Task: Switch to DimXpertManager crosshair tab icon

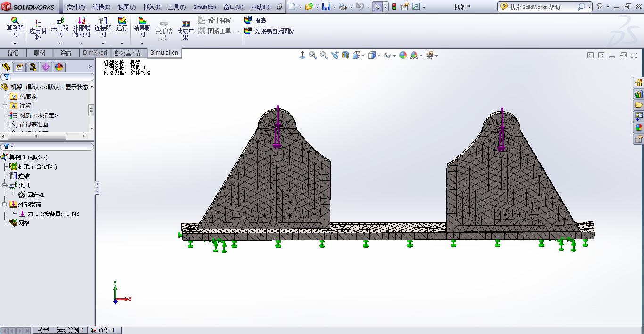Action: pyautogui.click(x=46, y=67)
